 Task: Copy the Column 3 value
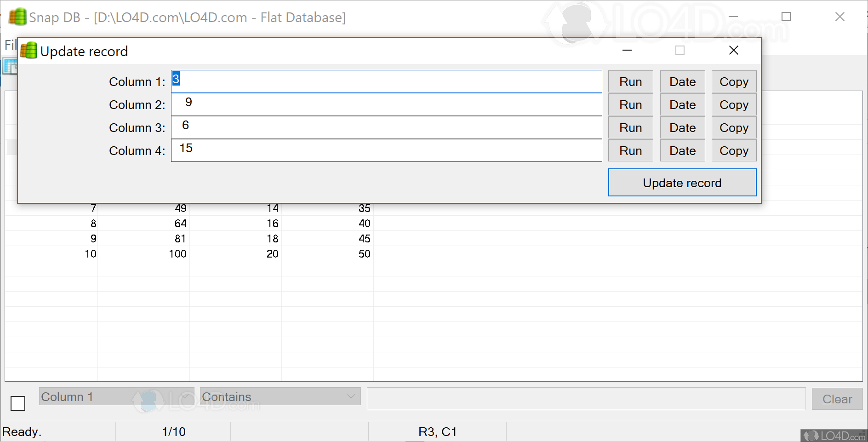click(734, 128)
